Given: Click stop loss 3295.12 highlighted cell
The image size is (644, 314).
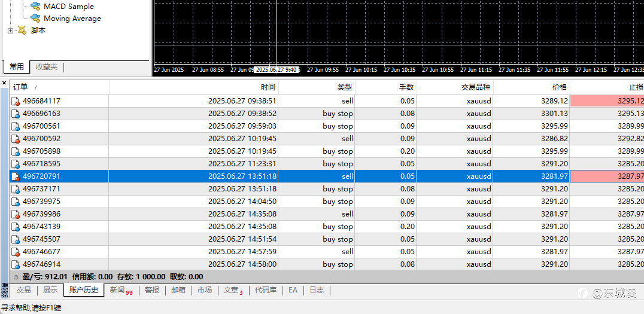Looking at the screenshot, I should coord(607,101).
